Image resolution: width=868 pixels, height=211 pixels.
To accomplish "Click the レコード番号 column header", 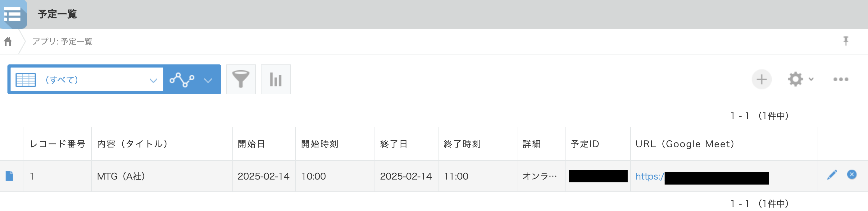I will pyautogui.click(x=57, y=144).
